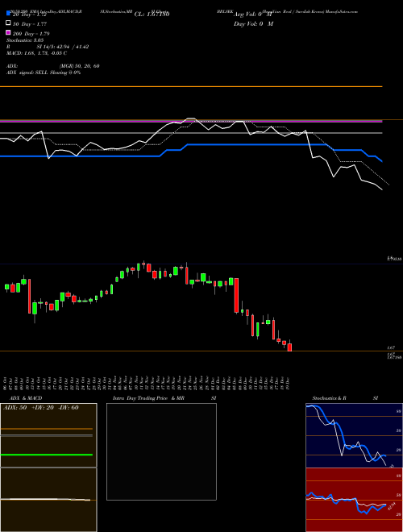This screenshot has height=532, width=403.
Task: Click the blue 20 Day legend swatch
Action: (x=8, y=13)
